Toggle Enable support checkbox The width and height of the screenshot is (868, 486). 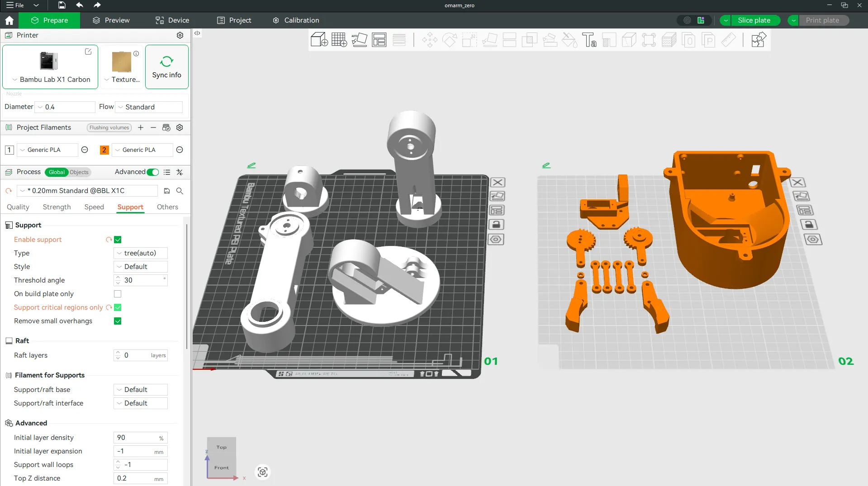click(x=118, y=240)
